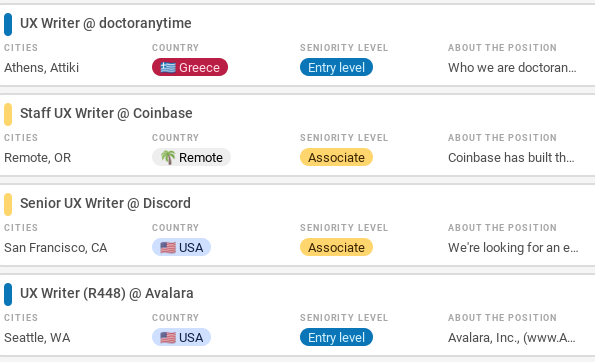Click the yellow color bar beside Discord job
The image size is (595, 362).
[8, 204]
